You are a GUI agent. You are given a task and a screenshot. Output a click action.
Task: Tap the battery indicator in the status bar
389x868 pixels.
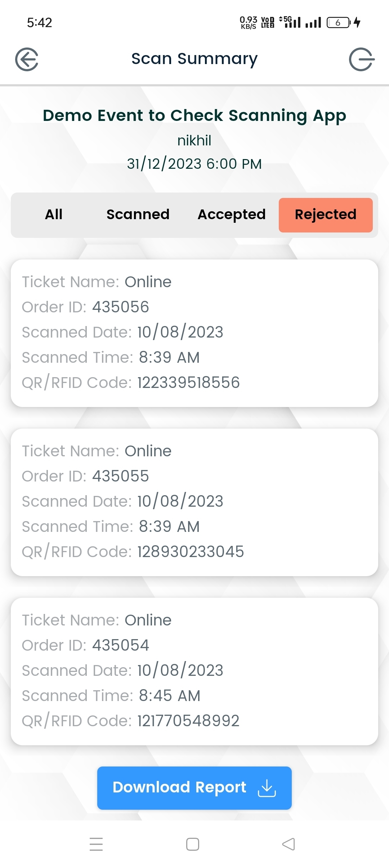(339, 23)
